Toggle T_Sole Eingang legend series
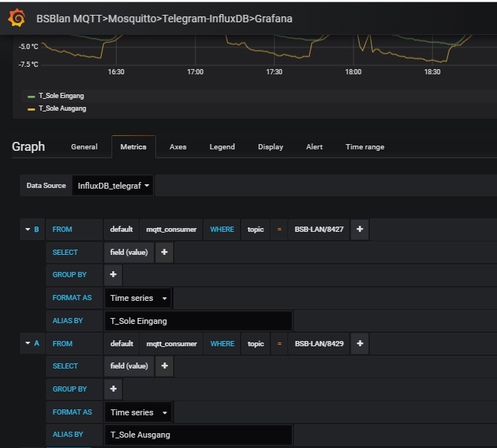Image resolution: width=497 pixels, height=448 pixels. point(62,96)
